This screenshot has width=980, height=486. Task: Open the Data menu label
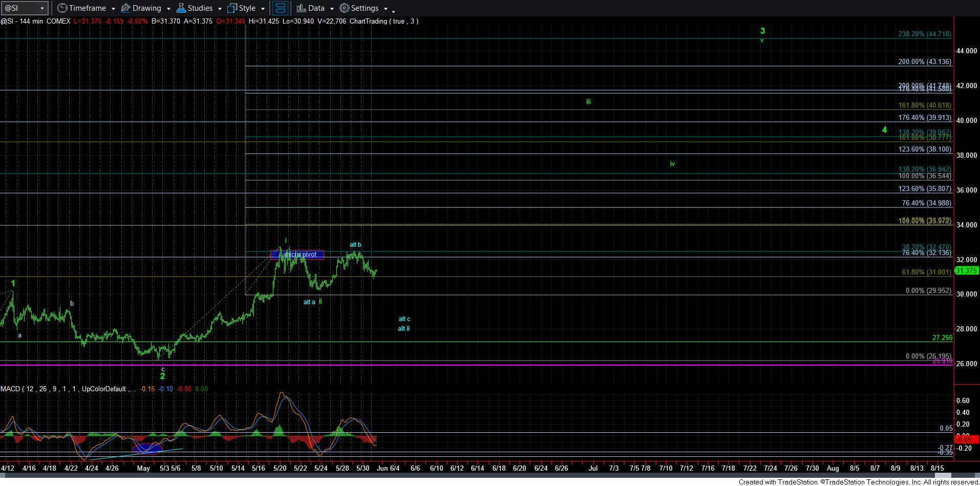pyautogui.click(x=316, y=8)
